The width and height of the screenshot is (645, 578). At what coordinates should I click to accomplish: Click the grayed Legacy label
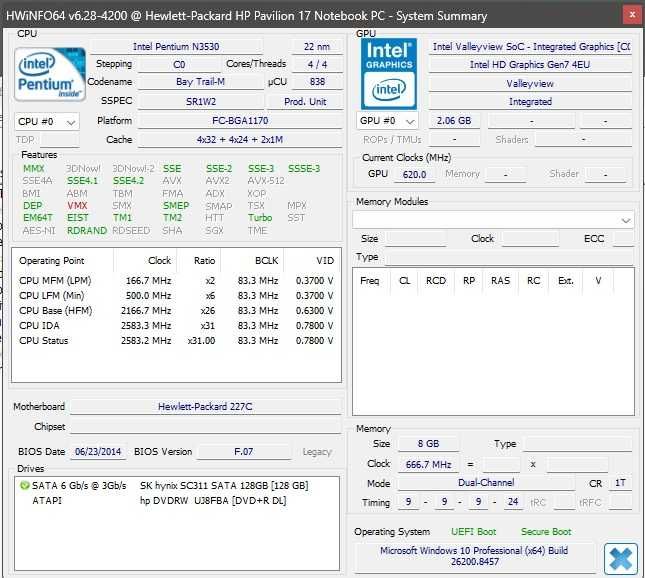coord(317,452)
